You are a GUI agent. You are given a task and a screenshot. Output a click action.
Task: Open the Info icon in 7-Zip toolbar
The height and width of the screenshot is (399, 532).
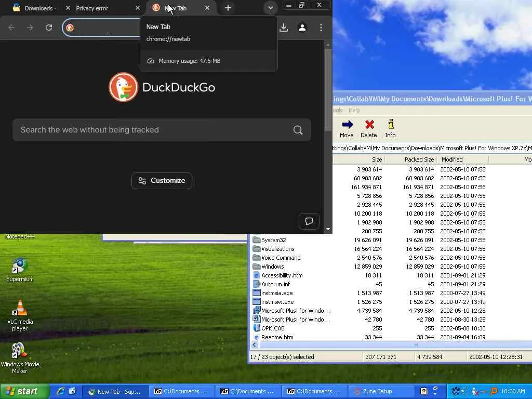(391, 124)
